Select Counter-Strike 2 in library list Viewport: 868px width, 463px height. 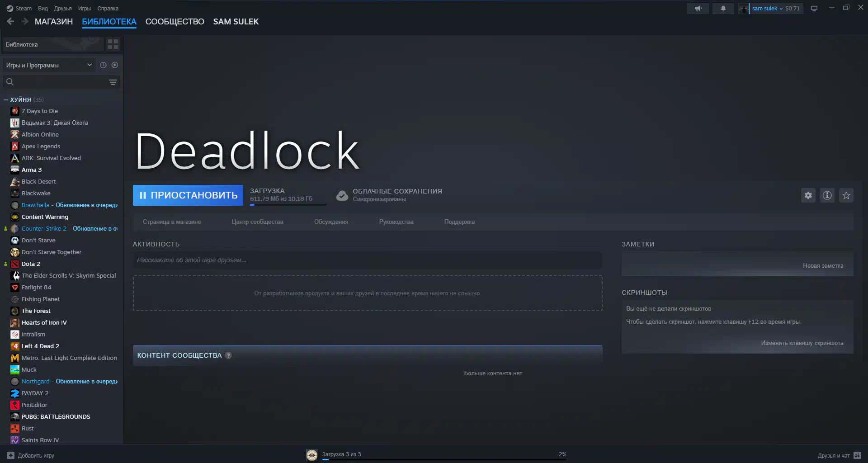63,228
